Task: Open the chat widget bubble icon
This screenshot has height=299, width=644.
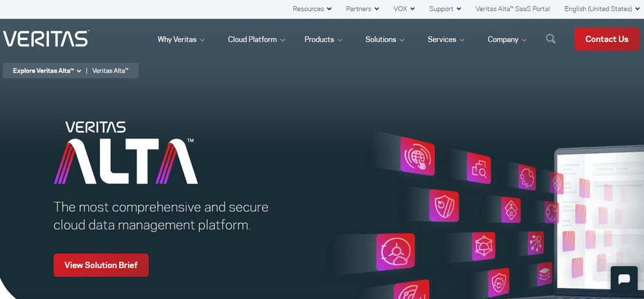Action: (624, 280)
